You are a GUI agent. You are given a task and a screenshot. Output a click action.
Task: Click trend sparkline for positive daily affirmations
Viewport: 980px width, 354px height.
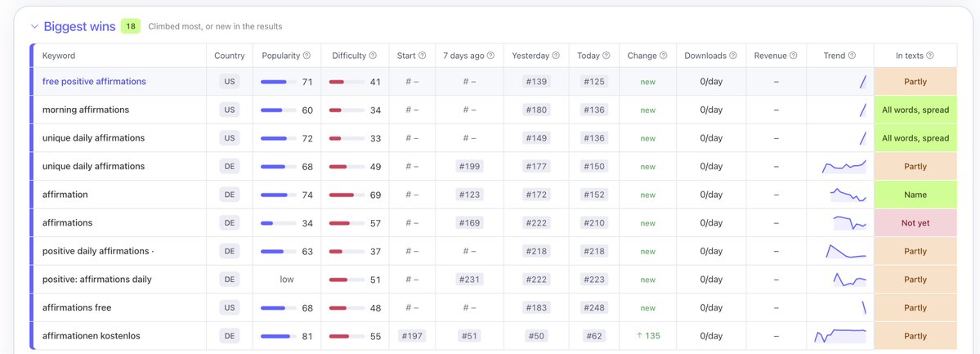846,251
